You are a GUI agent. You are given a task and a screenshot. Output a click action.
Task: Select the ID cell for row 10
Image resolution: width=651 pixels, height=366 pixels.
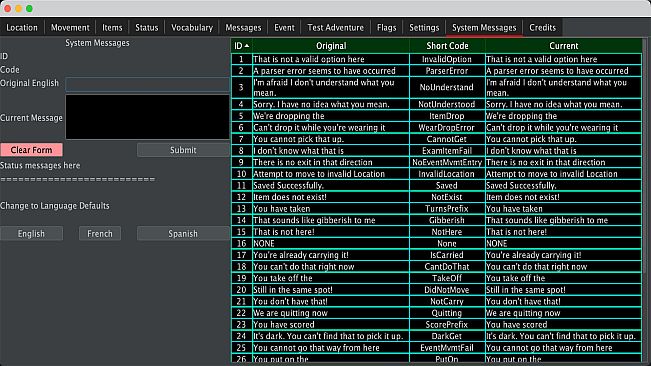click(242, 174)
